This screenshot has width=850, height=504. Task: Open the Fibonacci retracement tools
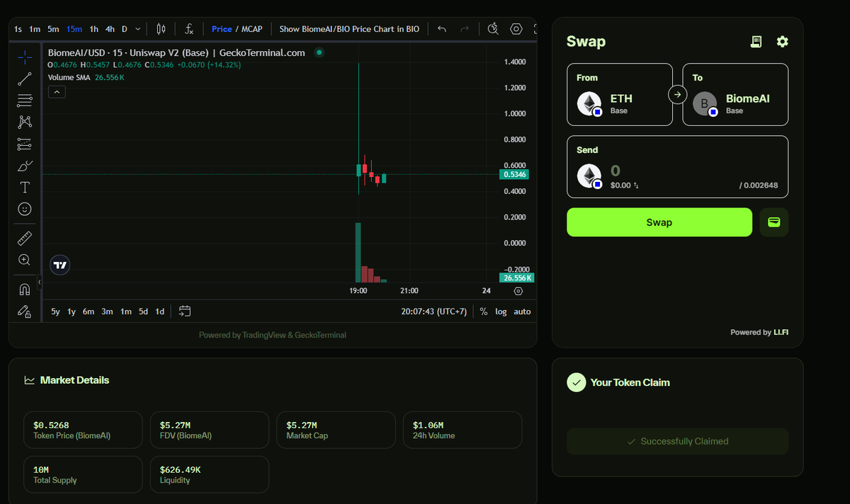[25, 100]
